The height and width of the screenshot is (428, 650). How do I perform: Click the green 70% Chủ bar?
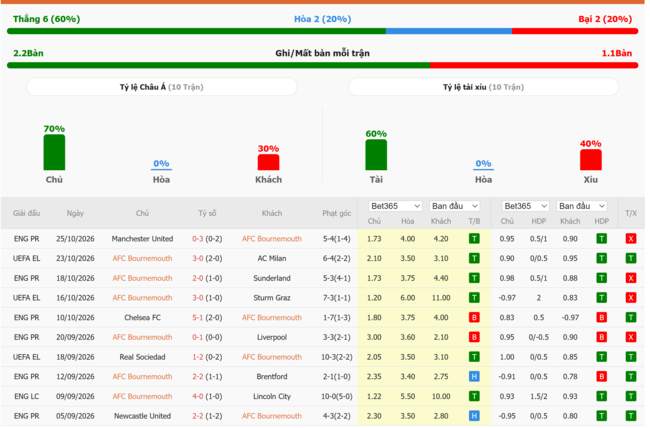coord(54,153)
